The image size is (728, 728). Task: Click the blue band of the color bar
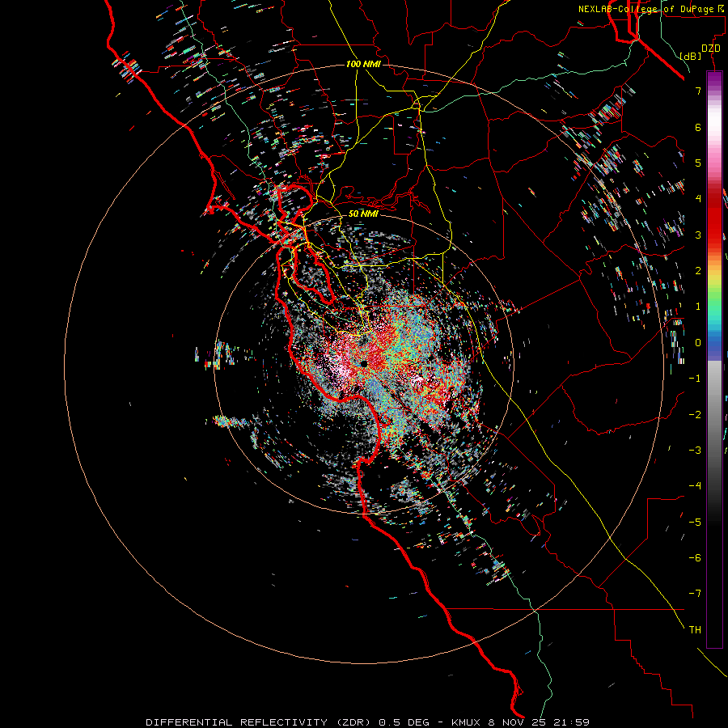click(x=714, y=345)
